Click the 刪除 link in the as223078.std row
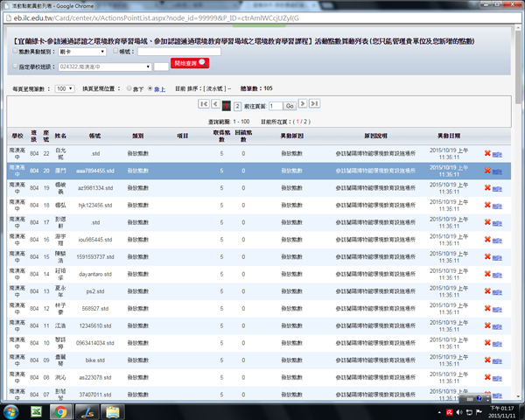Screen dimensions: 525x420 497,378
